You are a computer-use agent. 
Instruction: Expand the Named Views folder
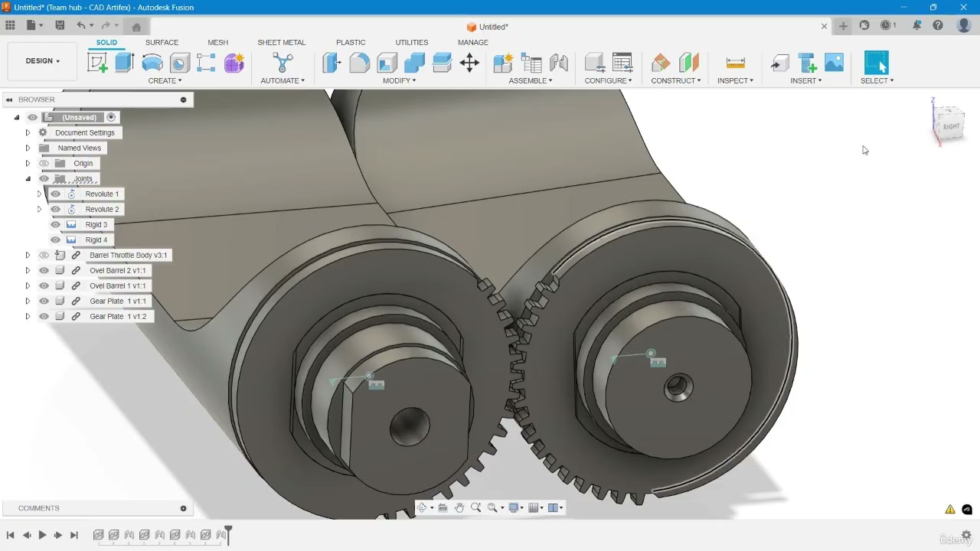click(x=28, y=148)
